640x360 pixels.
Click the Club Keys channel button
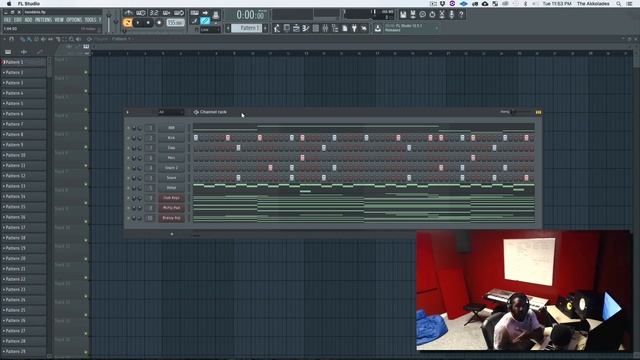click(171, 198)
